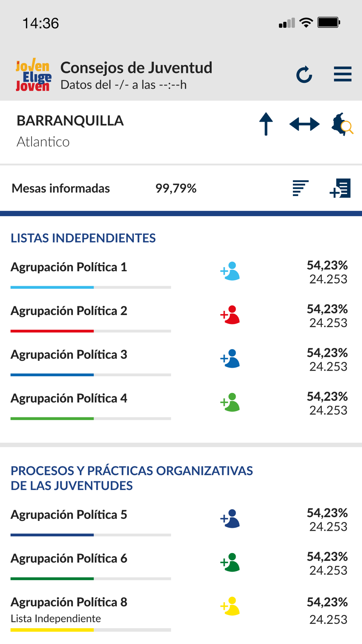Tap the Mesas informadas 99,79% indicator
The height and width of the screenshot is (644, 362).
(x=104, y=188)
